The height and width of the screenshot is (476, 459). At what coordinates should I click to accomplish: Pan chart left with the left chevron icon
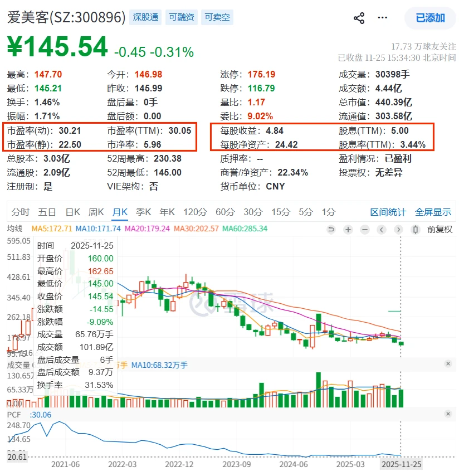(382, 229)
